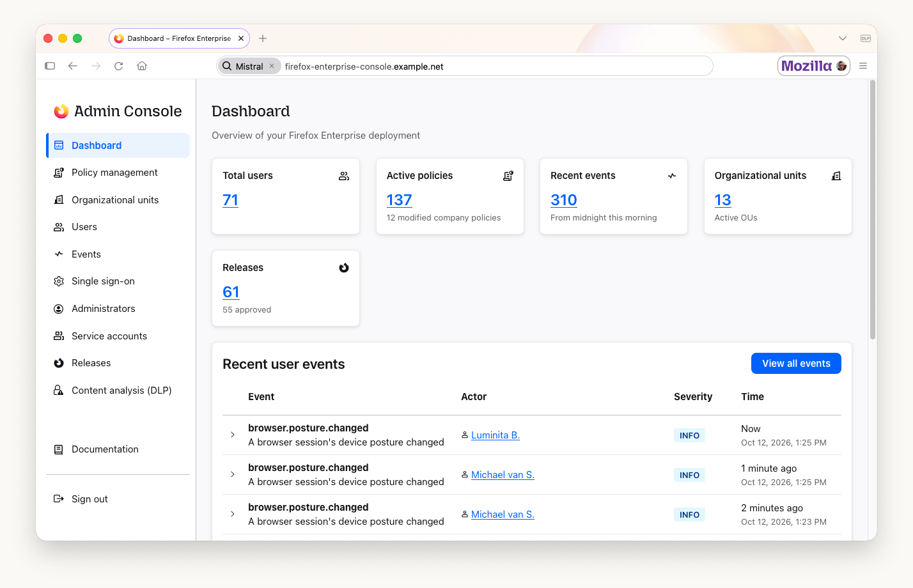Click the View all events button
Image resolution: width=913 pixels, height=588 pixels.
point(796,364)
